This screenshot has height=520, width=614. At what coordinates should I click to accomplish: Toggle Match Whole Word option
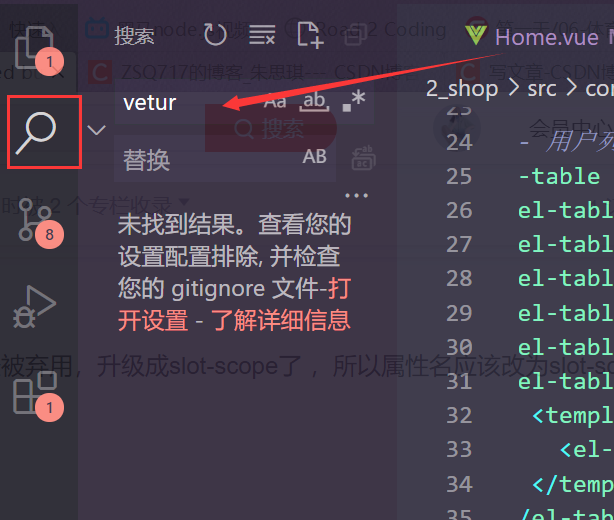[x=314, y=102]
